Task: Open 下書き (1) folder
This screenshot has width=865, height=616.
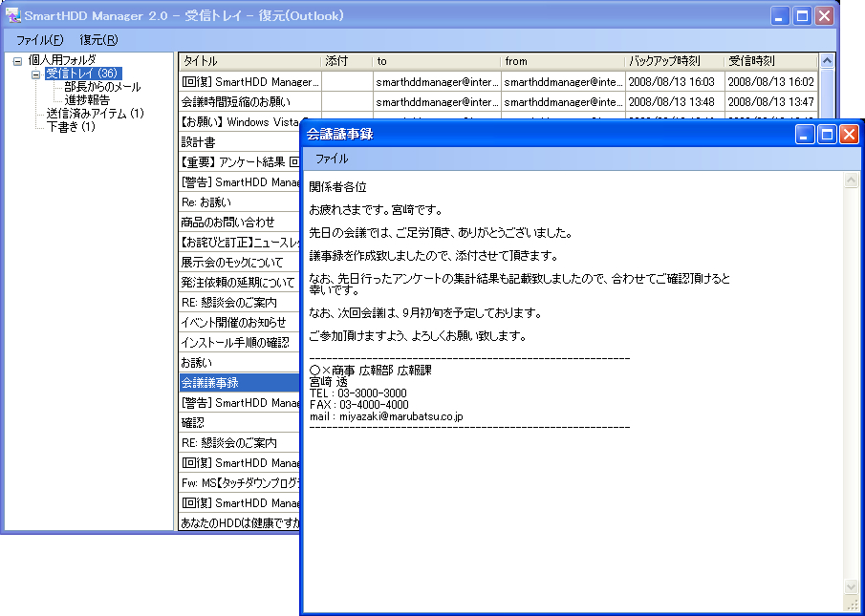Action: click(71, 126)
